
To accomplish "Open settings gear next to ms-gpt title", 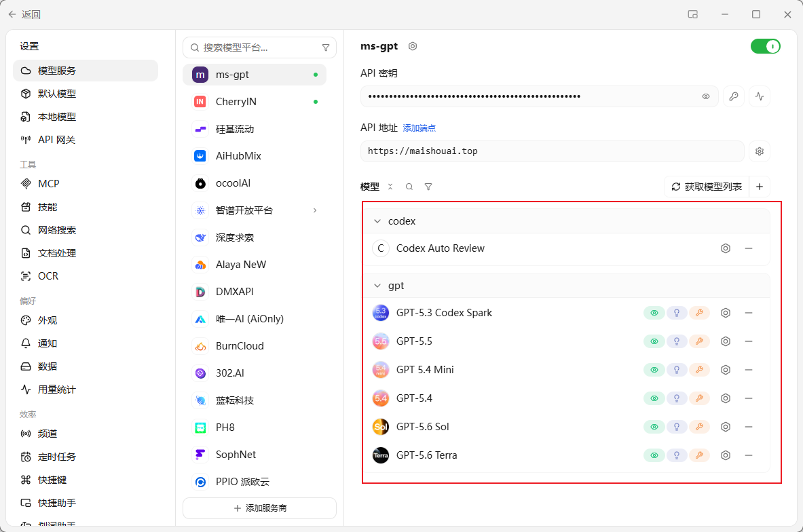I will click(412, 46).
